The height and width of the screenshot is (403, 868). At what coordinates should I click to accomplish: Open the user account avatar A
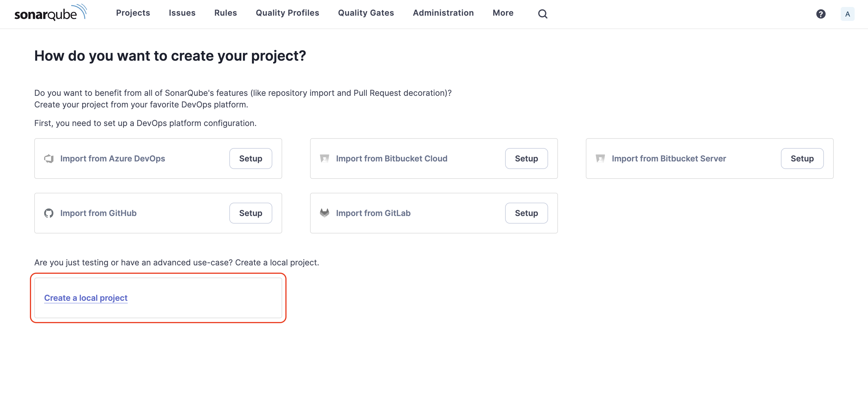pos(847,14)
